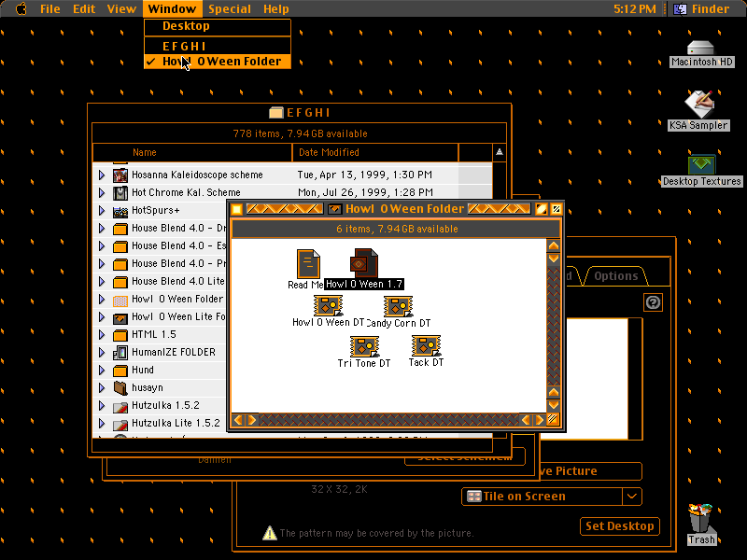
Task: Expand the House Blend 4.0 Lite folder
Action: [x=102, y=282]
